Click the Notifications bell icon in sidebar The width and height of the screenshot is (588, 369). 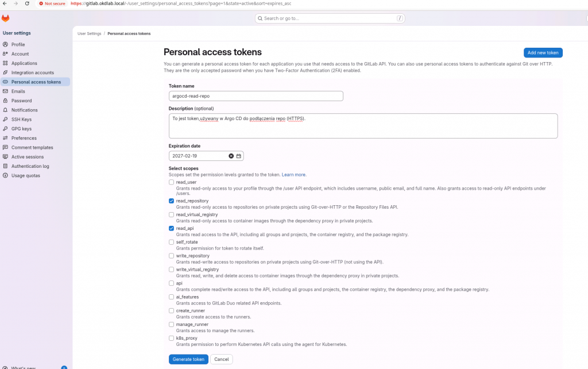(x=5, y=110)
